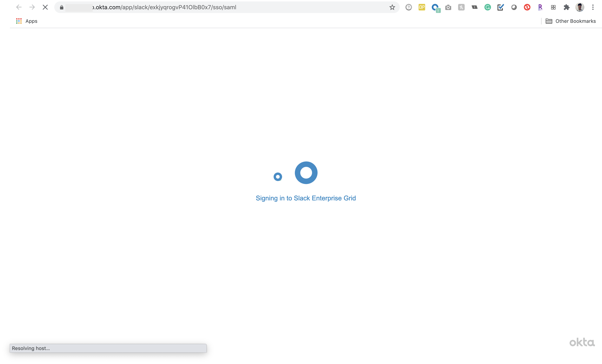This screenshot has height=364, width=602.
Task: Open the Grammarly extension
Action: pyautogui.click(x=488, y=7)
